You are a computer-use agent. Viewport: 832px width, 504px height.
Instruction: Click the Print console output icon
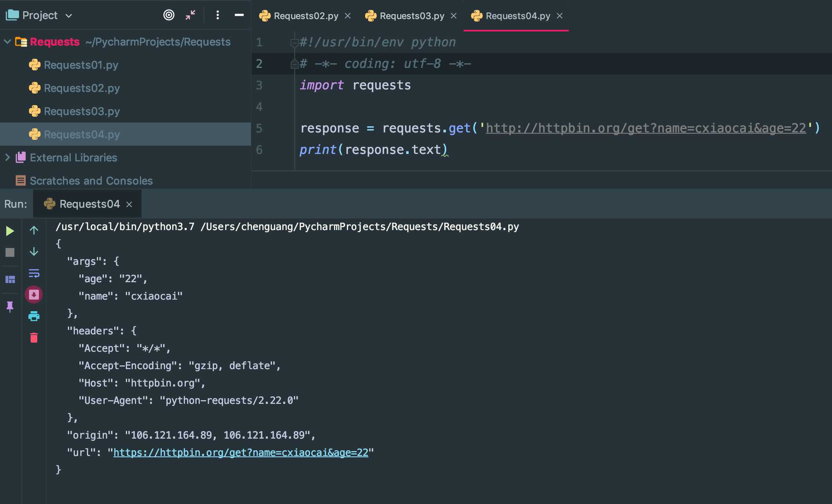[34, 317]
